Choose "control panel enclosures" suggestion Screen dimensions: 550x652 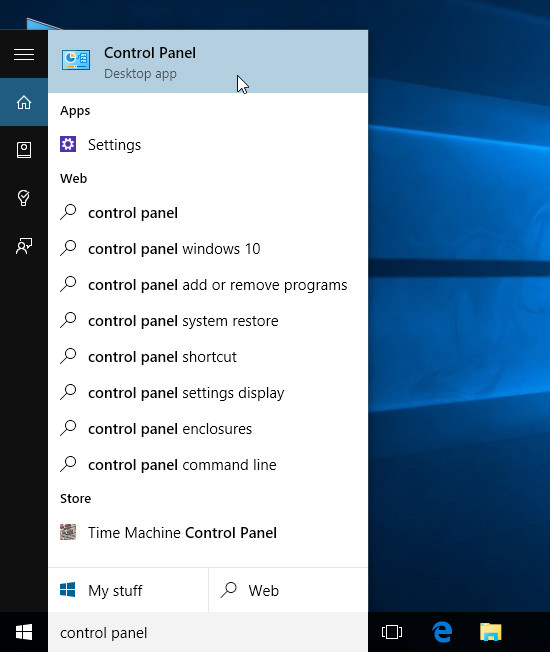point(208,429)
